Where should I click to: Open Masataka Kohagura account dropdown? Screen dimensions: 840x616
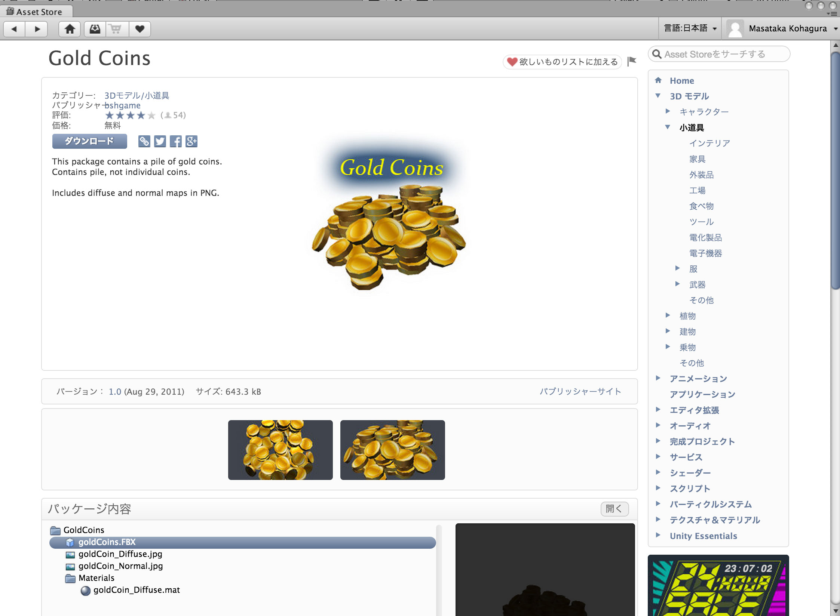pyautogui.click(x=782, y=28)
